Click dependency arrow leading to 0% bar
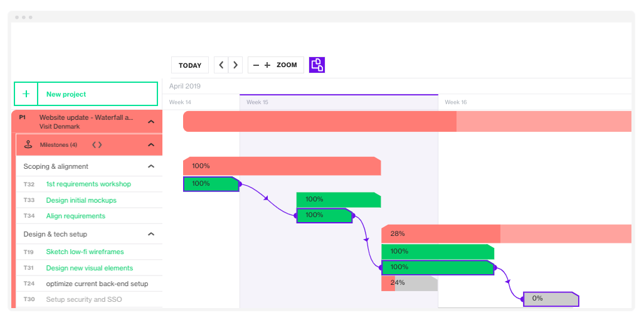 508,282
